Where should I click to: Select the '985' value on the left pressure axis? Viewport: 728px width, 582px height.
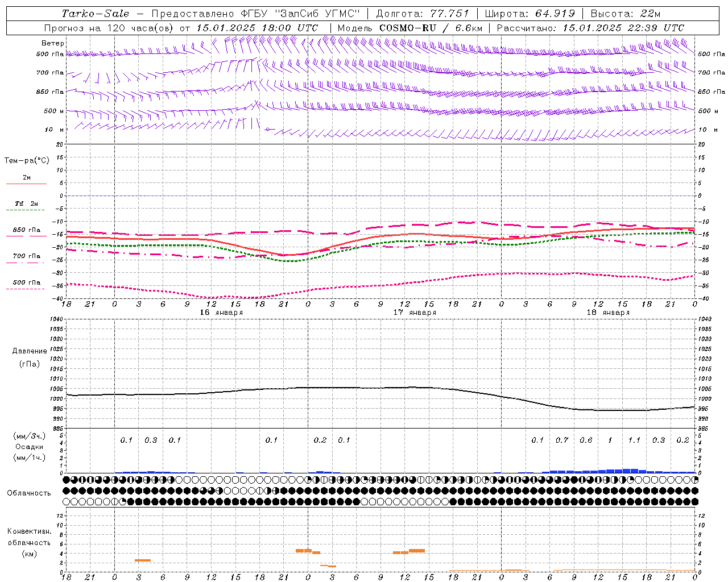58,429
